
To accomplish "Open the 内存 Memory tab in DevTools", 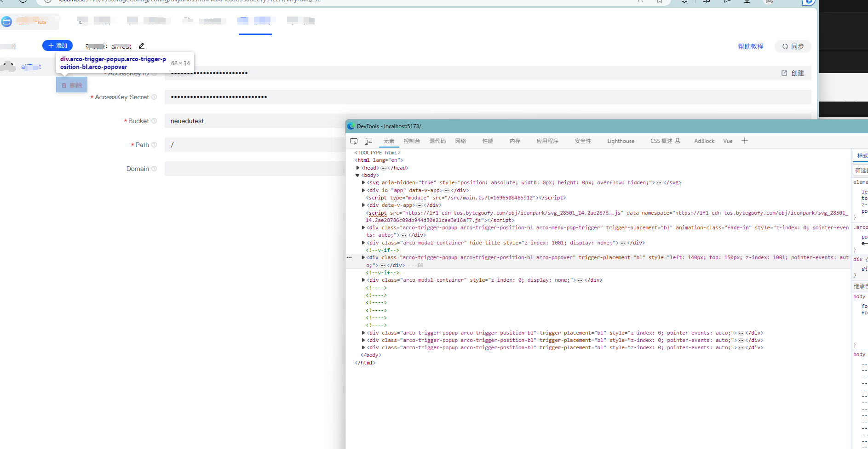I will coord(515,141).
